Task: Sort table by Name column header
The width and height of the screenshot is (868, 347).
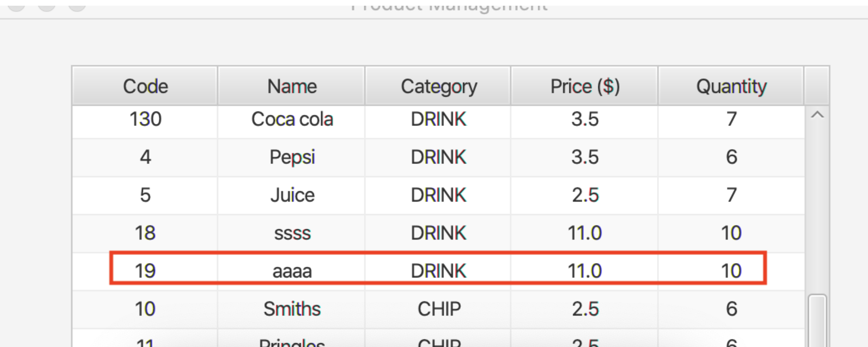Action: click(x=292, y=86)
